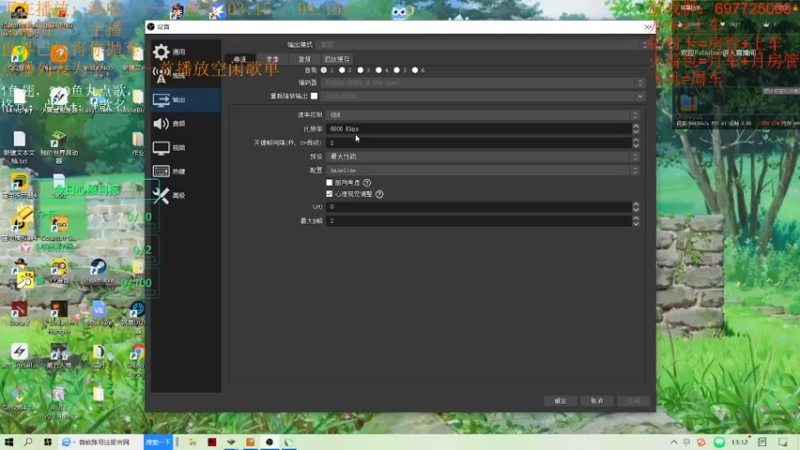Click the Bitrate field showing 6000 Kbps
800x450 pixels.
[x=479, y=129]
